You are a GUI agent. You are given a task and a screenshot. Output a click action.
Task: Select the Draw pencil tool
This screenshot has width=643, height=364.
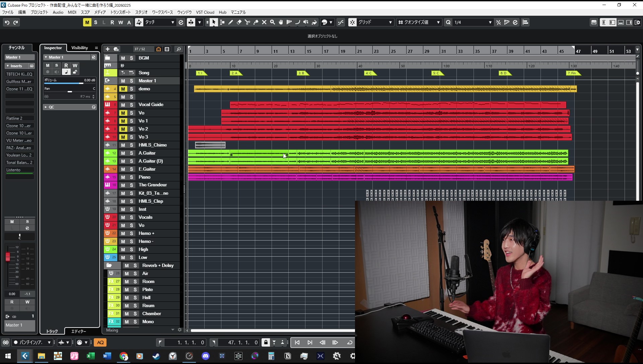230,22
